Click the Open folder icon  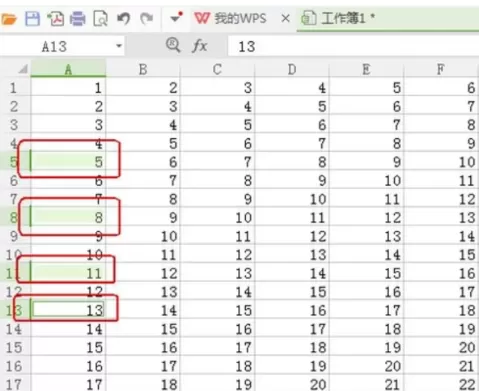pos(8,19)
